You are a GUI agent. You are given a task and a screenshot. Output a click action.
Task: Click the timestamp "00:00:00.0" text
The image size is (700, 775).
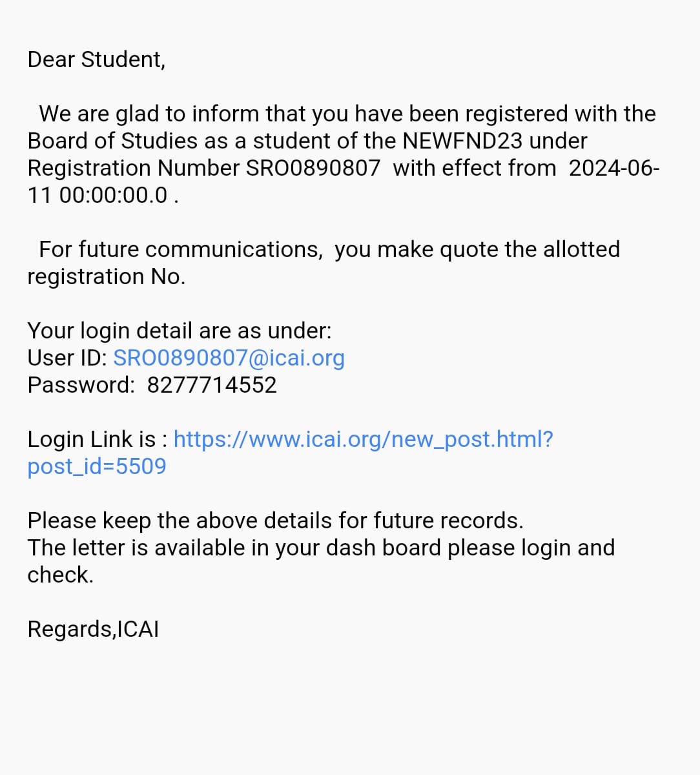[x=113, y=195]
